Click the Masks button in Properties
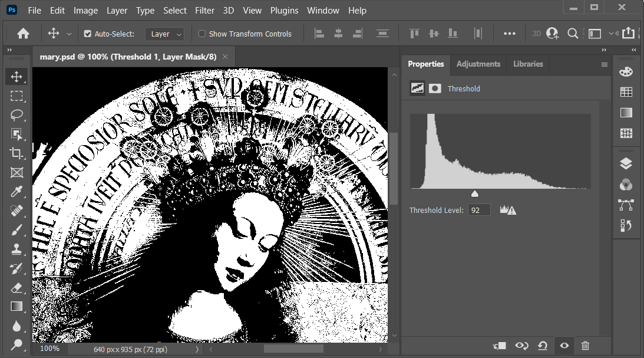644x358 pixels. click(x=435, y=88)
